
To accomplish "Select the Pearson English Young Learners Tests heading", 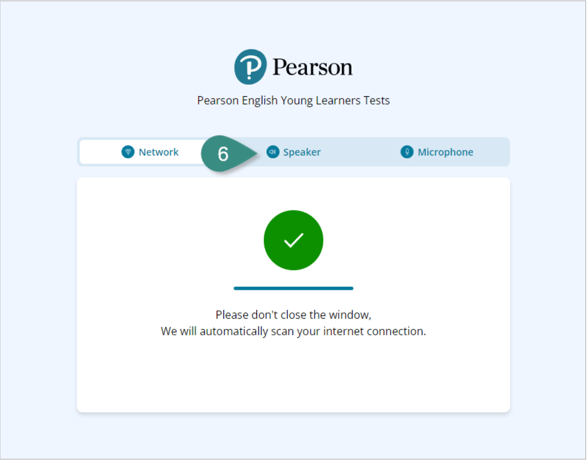I will pos(294,100).
